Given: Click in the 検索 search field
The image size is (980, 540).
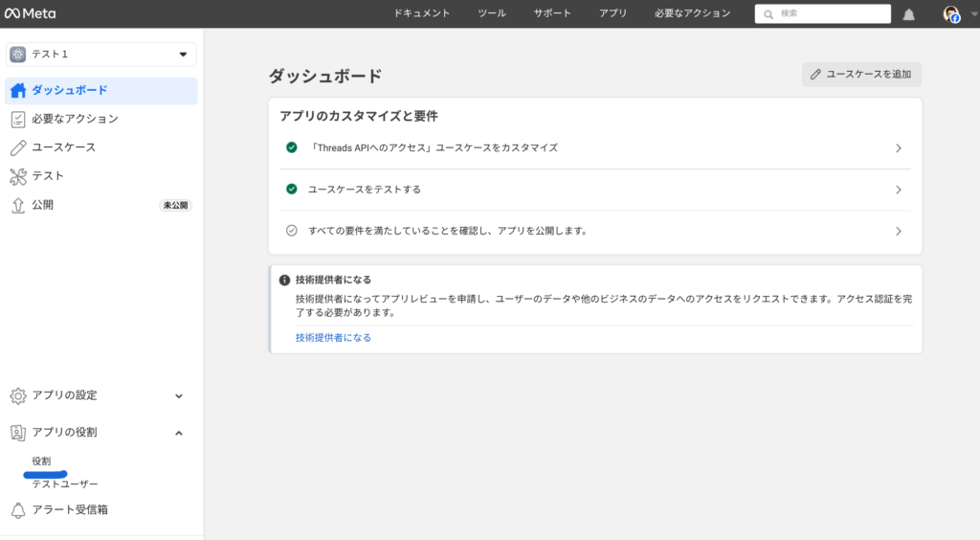Looking at the screenshot, I should (x=823, y=14).
